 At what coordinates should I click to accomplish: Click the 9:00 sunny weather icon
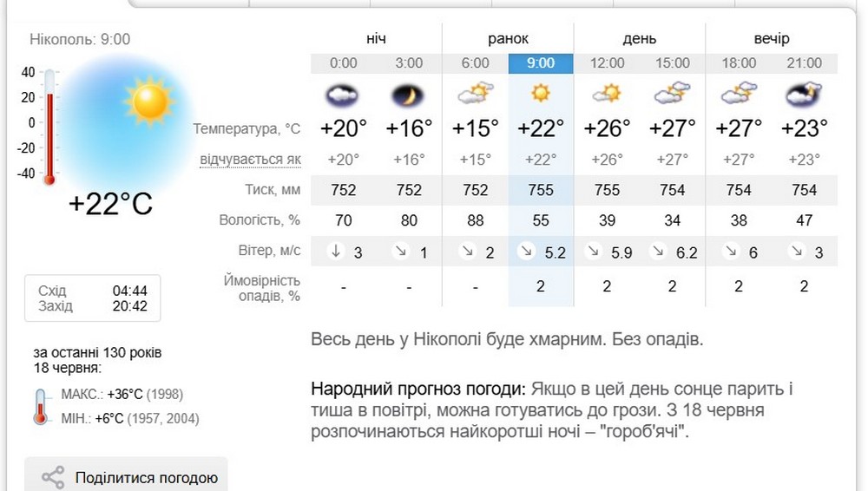pyautogui.click(x=541, y=93)
